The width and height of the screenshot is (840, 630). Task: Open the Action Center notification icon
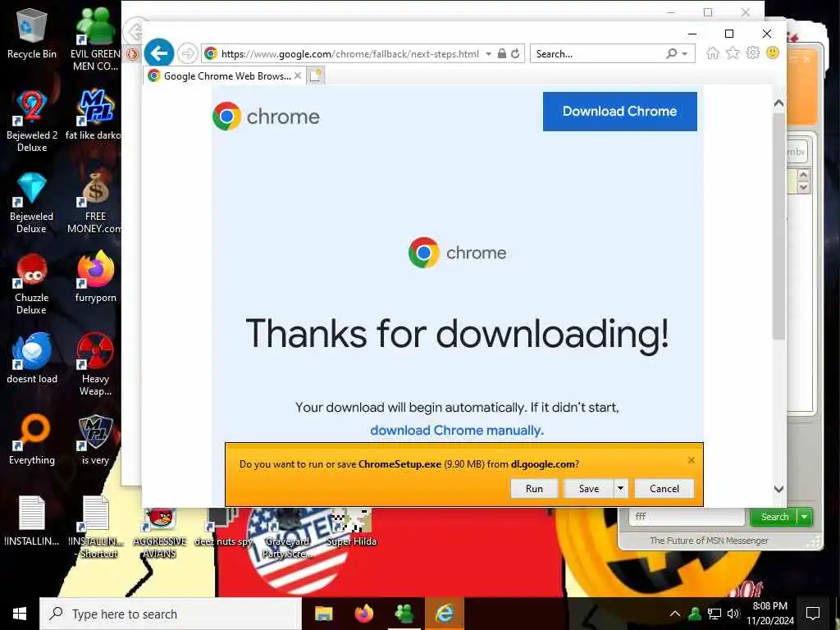coord(813,614)
